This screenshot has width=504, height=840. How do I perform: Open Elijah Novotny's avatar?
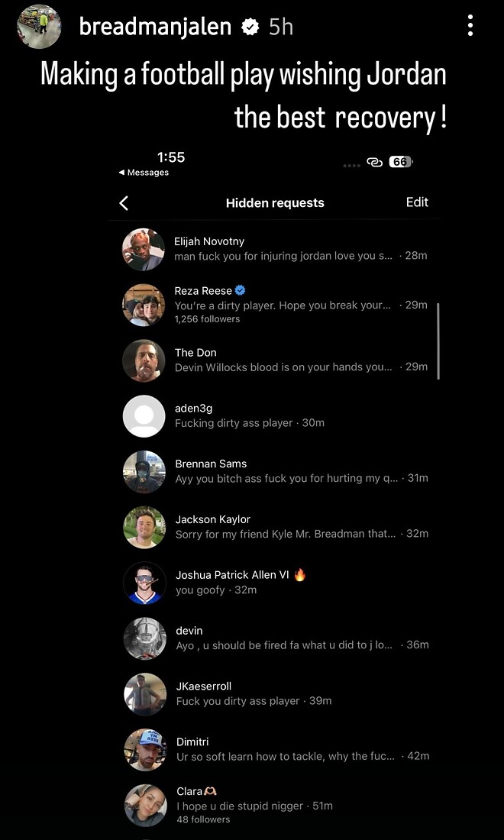click(x=144, y=249)
